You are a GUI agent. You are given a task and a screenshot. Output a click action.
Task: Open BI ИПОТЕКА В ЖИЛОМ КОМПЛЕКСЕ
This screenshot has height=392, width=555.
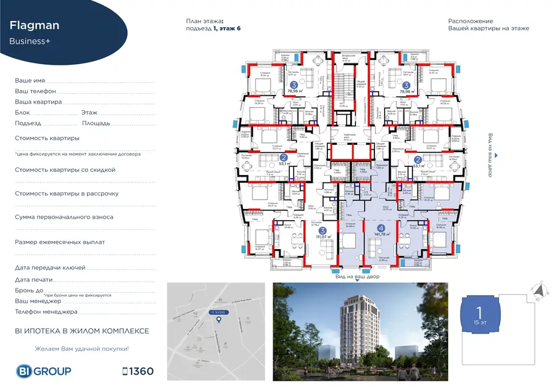[83, 331]
